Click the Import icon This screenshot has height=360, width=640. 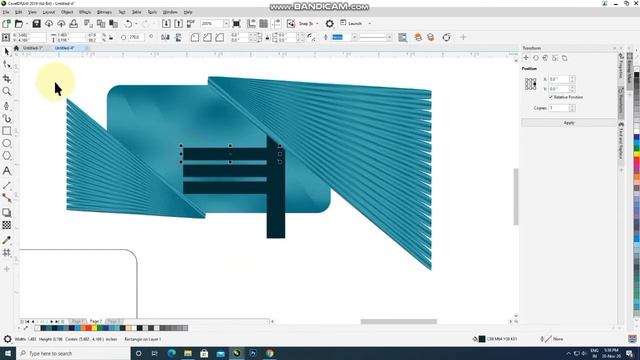point(166,24)
